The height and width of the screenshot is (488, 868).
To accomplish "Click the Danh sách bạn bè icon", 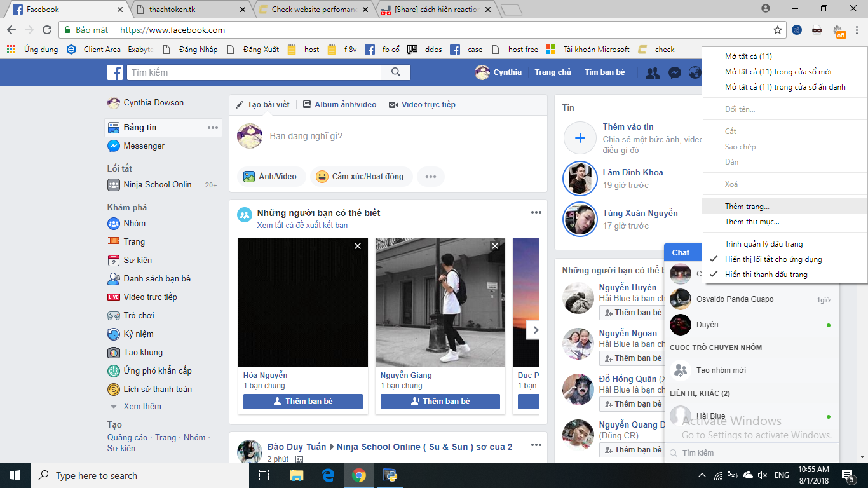I will (x=113, y=278).
